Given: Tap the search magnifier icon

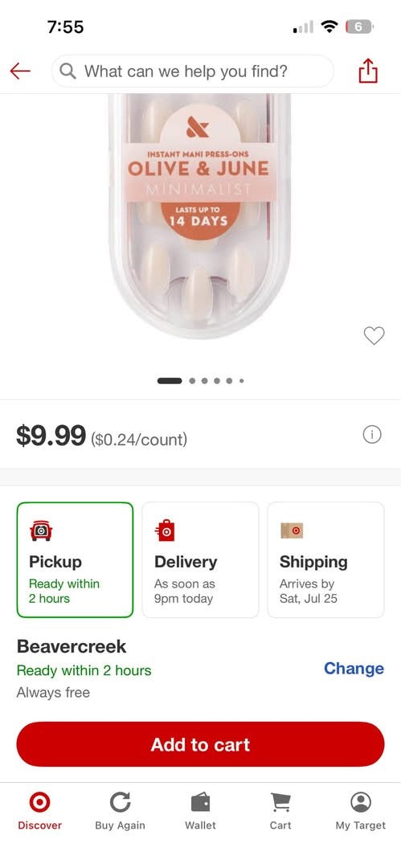Looking at the screenshot, I should point(68,72).
